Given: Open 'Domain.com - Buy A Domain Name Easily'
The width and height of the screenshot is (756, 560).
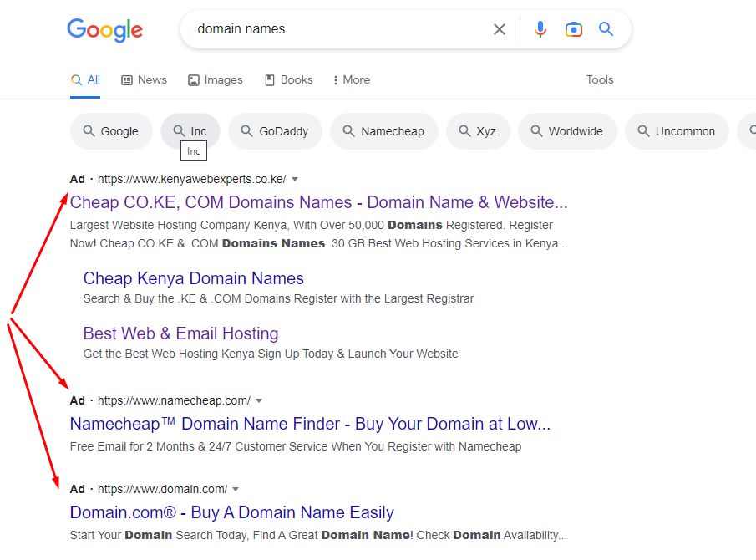Looking at the screenshot, I should (232, 512).
